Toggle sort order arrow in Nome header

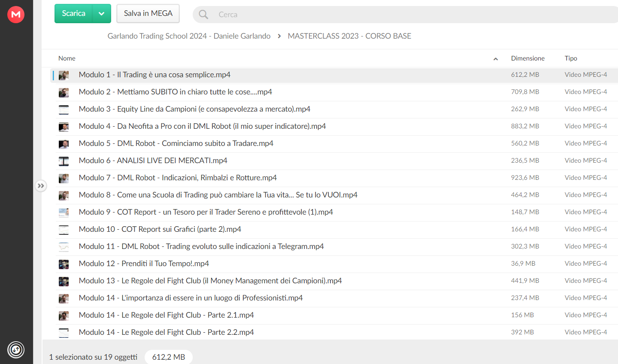(x=496, y=59)
